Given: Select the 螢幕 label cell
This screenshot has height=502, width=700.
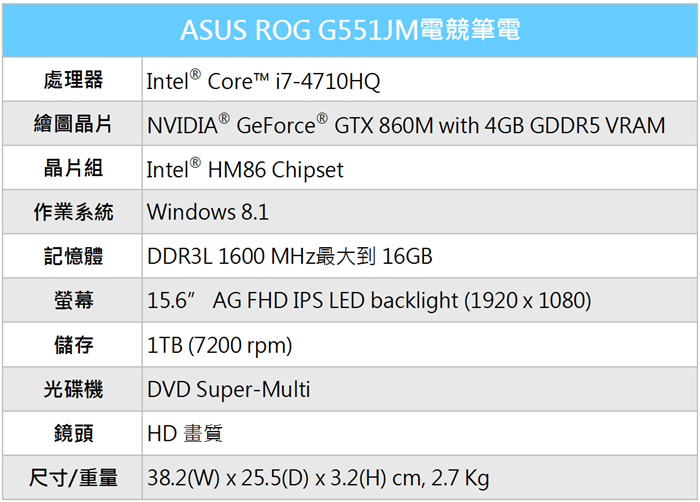Looking at the screenshot, I should 73,301.
